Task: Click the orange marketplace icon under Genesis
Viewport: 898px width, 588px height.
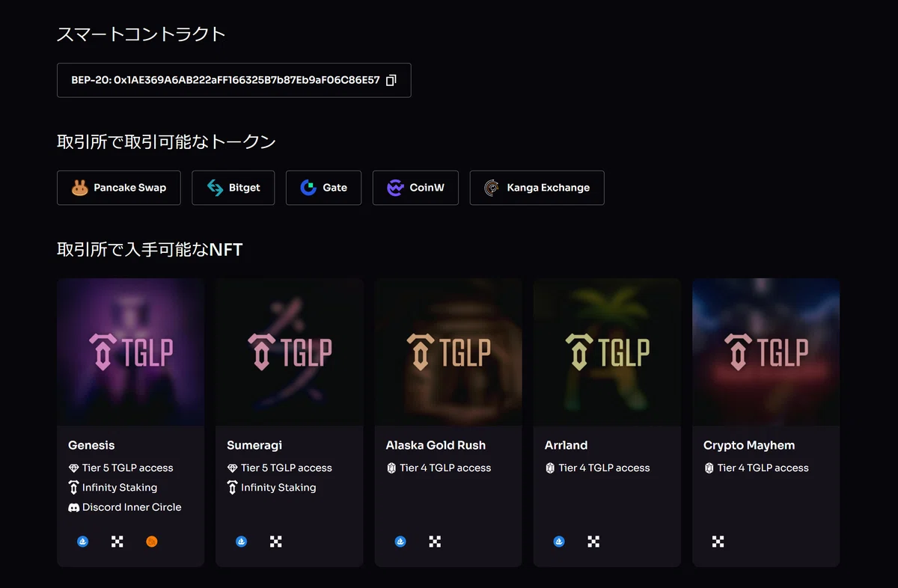Action: 152,542
